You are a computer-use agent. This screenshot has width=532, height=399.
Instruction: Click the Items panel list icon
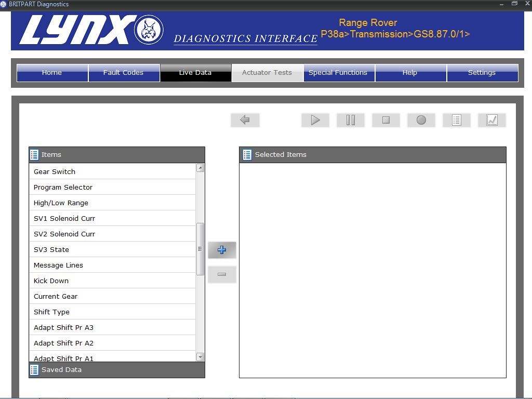pos(34,155)
